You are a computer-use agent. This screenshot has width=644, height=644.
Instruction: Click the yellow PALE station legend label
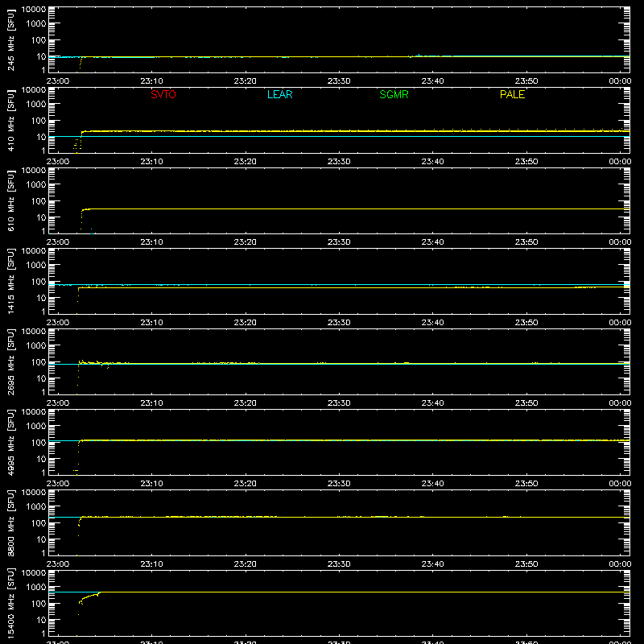[512, 94]
